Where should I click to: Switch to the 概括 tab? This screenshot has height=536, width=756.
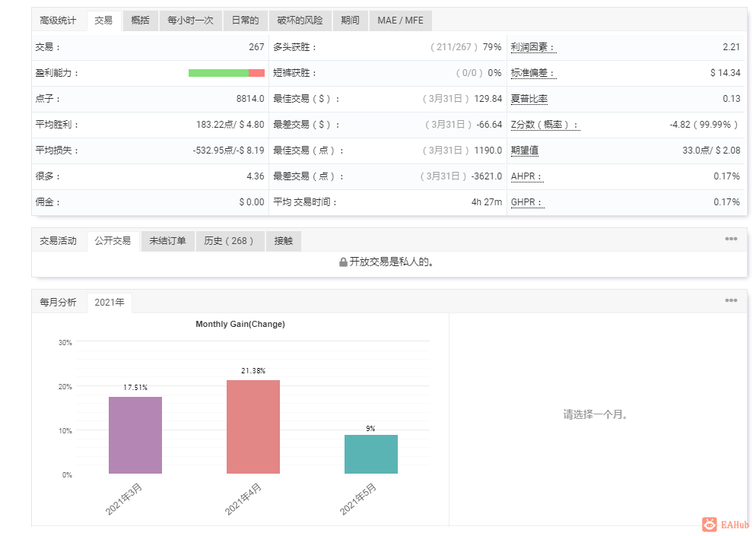pos(140,21)
